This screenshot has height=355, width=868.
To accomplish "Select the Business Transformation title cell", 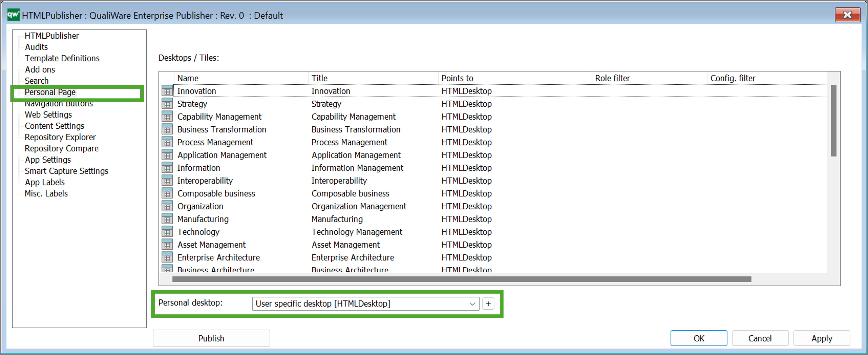I will [356, 129].
